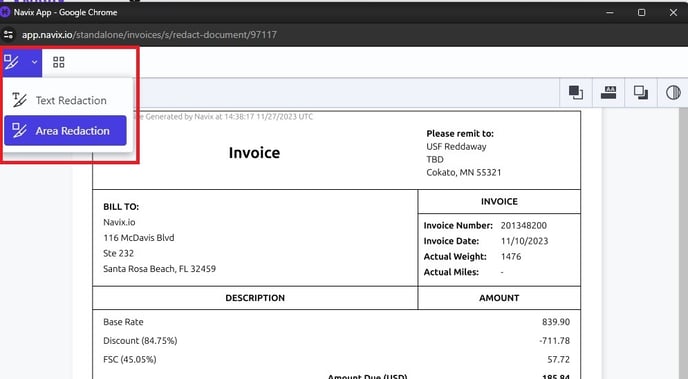
Task: Maximize the Navix App Chrome window
Action: click(x=641, y=12)
